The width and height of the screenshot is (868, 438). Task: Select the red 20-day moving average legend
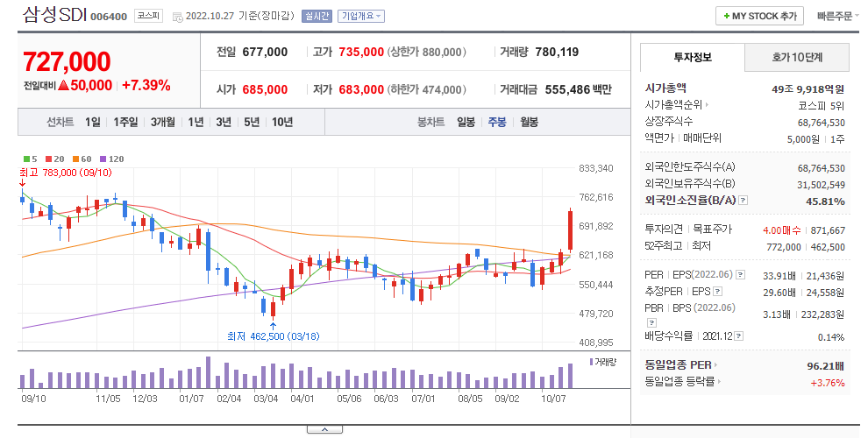click(55, 159)
